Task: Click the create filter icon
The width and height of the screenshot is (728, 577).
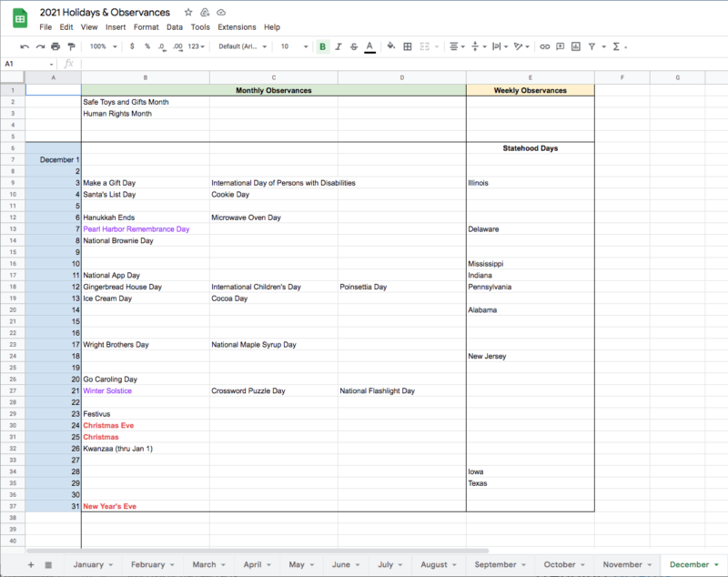Action: 591,46
